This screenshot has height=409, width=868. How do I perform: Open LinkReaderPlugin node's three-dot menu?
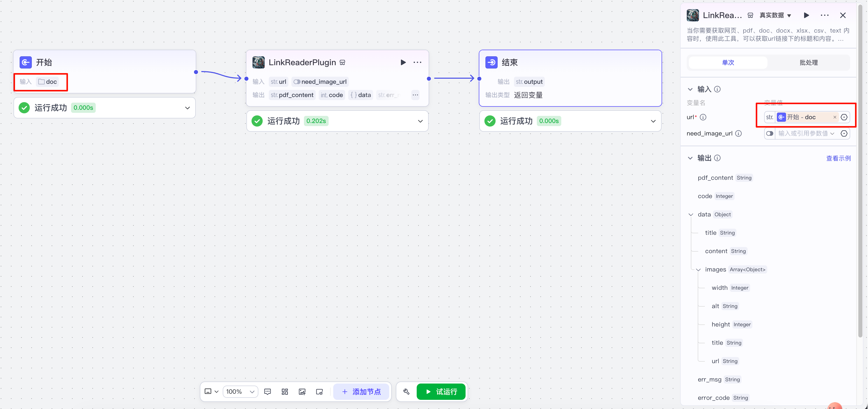(x=417, y=62)
